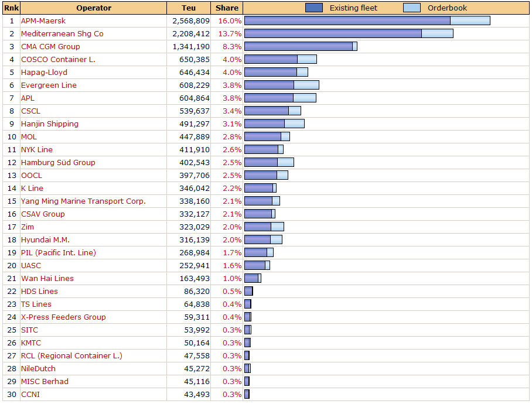Open the CCNI operator link
The width and height of the screenshot is (532, 404).
tap(30, 395)
